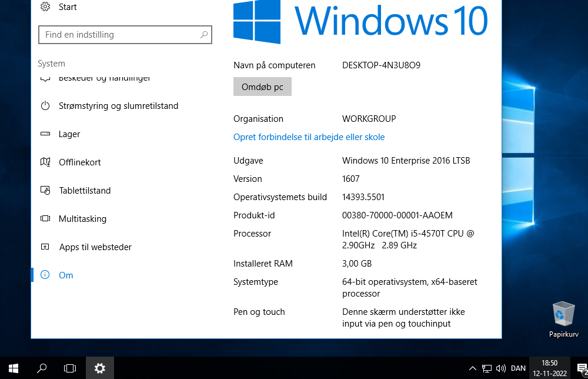Switch the DAN input language
This screenshot has width=588, height=379.
coord(518,368)
